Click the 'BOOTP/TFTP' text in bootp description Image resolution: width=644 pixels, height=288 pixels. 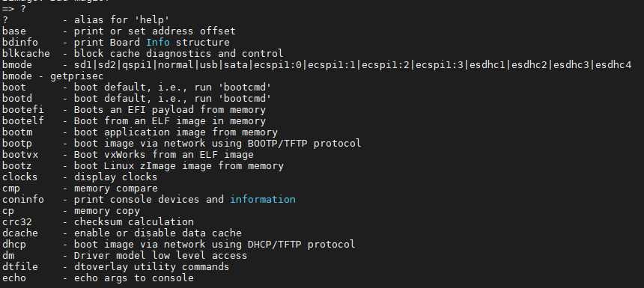point(277,143)
